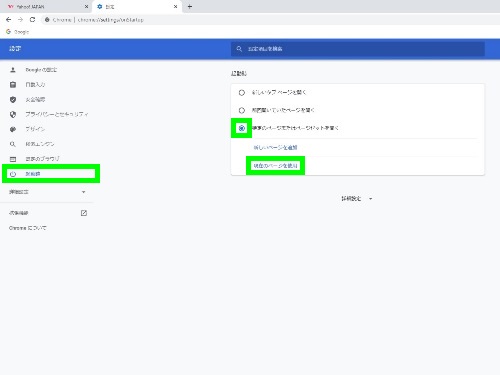Click 新しいページを追加 link
This screenshot has height=375, width=500.
(x=275, y=147)
